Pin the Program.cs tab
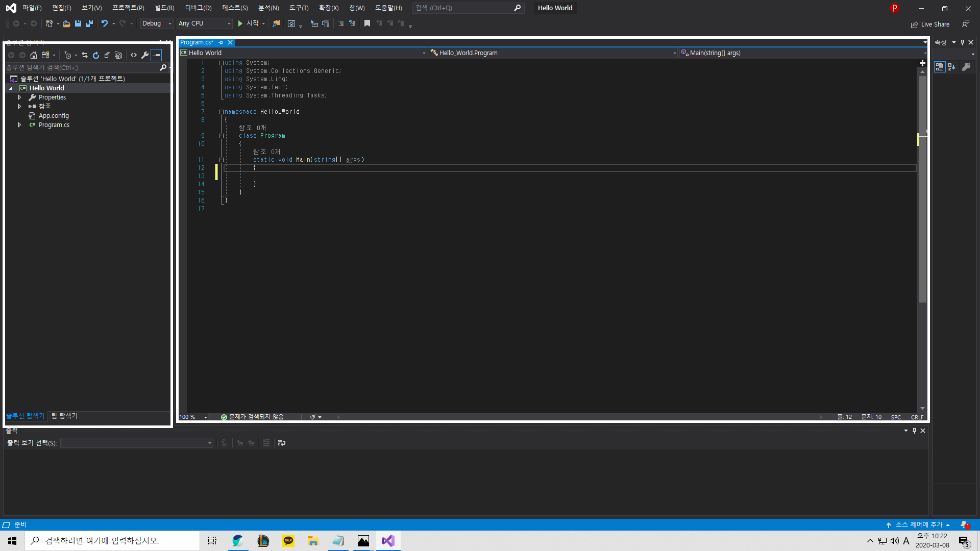 [221, 42]
